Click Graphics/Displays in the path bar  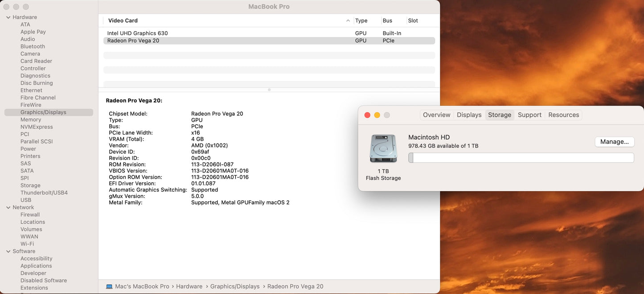point(234,286)
